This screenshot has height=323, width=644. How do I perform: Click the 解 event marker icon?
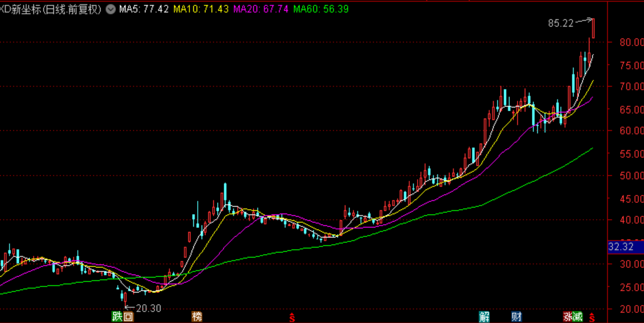click(485, 317)
